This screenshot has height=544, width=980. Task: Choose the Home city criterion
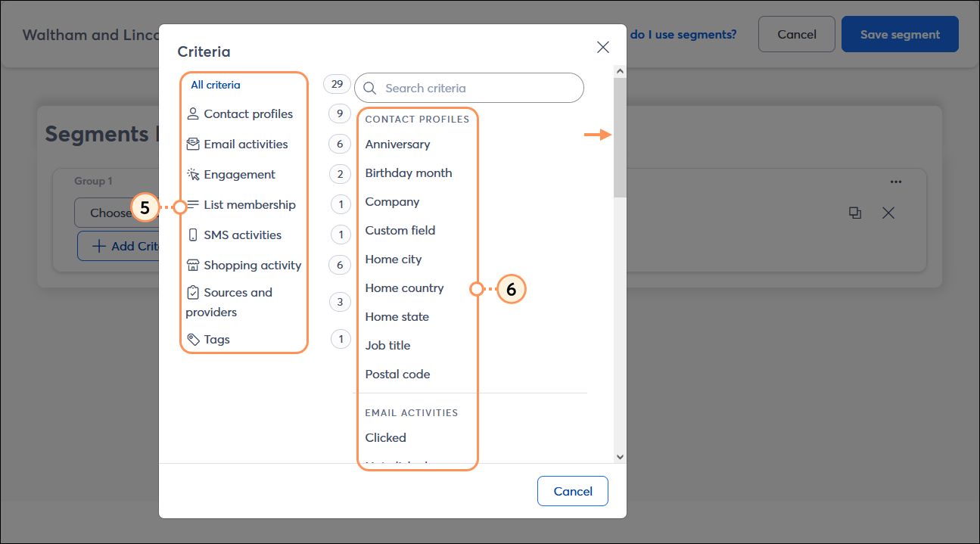point(394,259)
